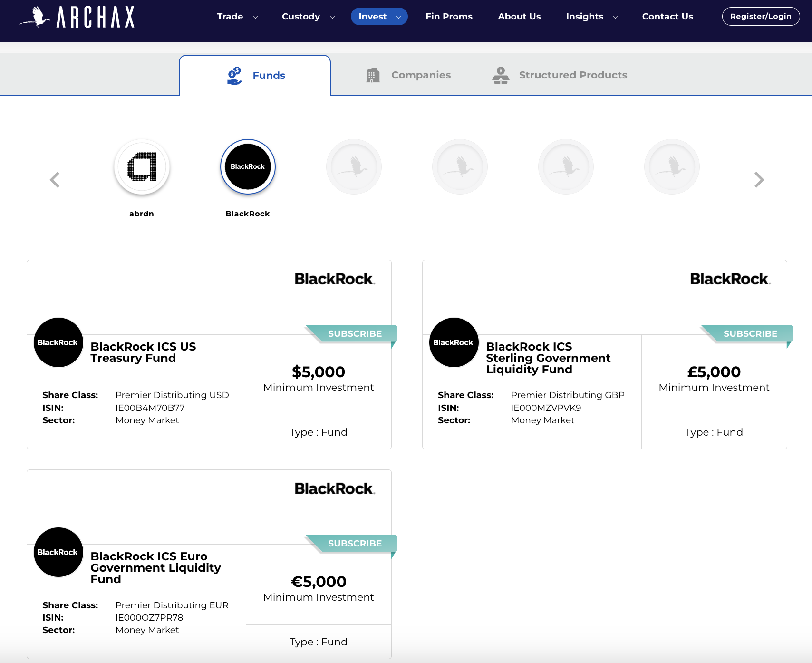
Task: Open the Fin Proms page
Action: (x=449, y=17)
